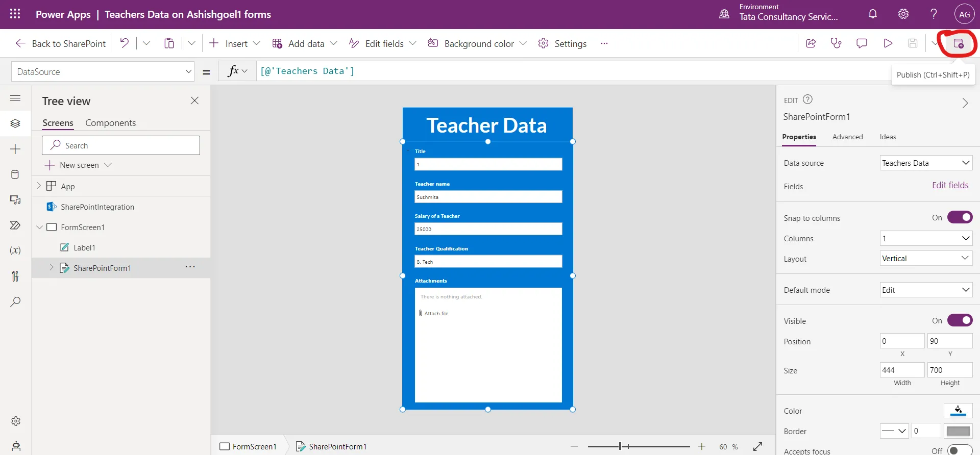980x455 pixels.
Task: Open the Layout Vertical dropdown
Action: [926, 258]
